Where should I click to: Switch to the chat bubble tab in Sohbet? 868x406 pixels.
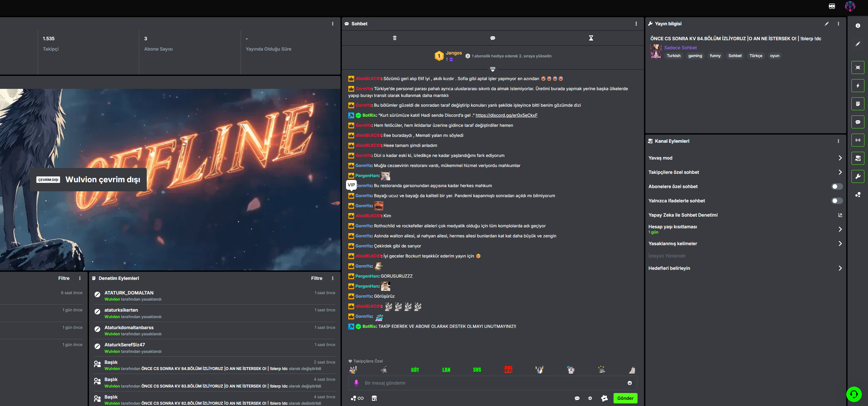pyautogui.click(x=493, y=38)
